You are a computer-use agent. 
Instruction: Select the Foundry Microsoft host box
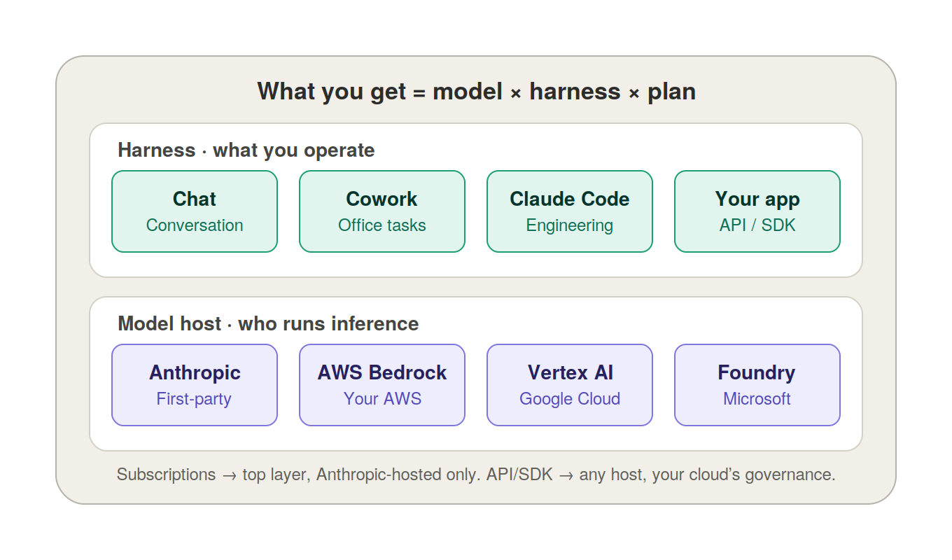tap(757, 385)
